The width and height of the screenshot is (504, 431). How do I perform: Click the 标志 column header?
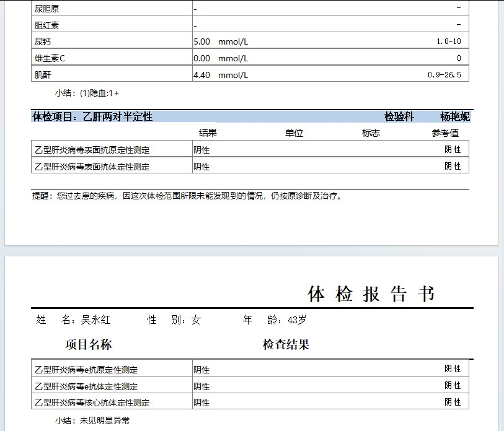click(x=371, y=133)
